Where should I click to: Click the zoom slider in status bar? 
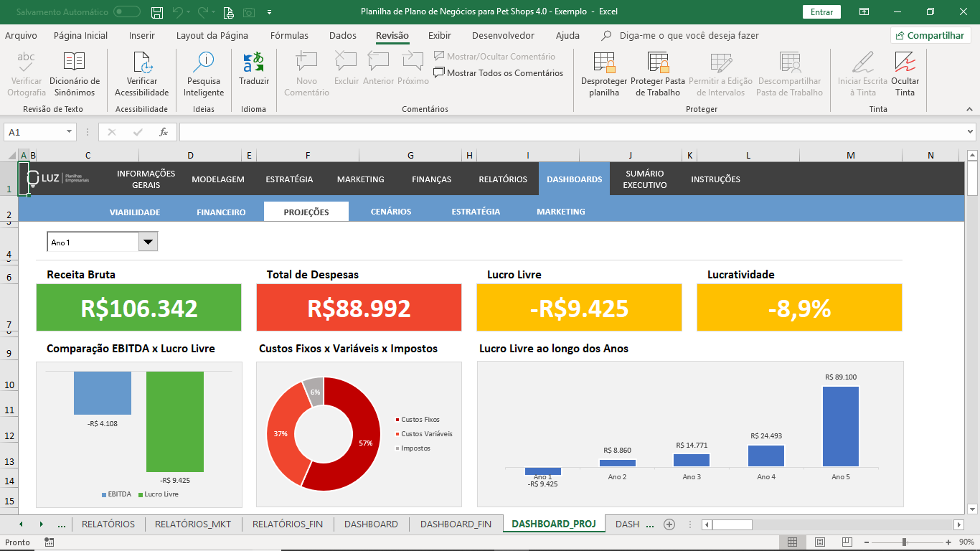coord(904,542)
